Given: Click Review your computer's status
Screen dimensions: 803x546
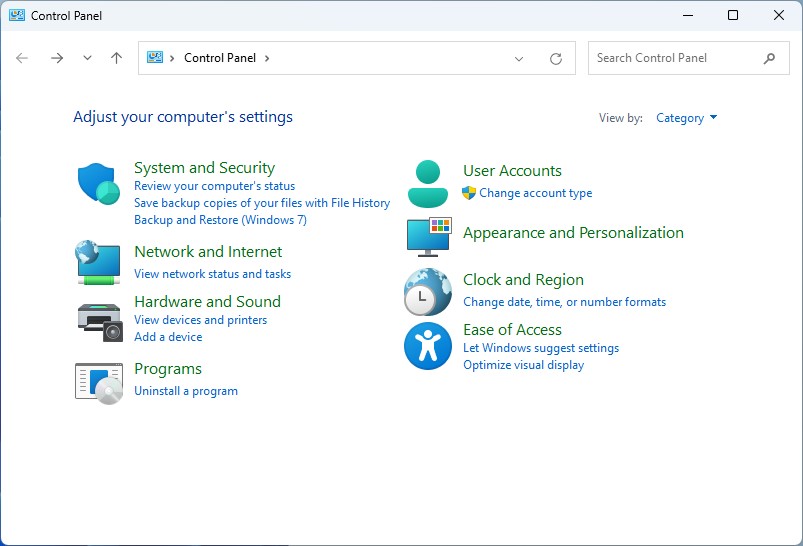Looking at the screenshot, I should [x=215, y=186].
